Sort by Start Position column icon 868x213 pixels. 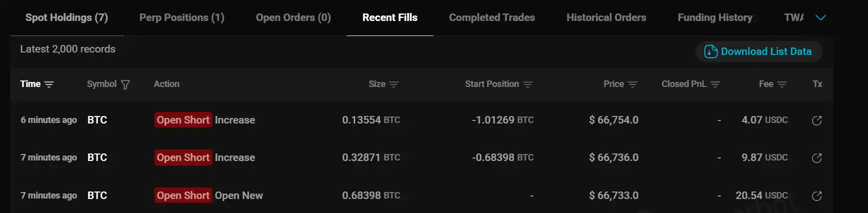528,84
